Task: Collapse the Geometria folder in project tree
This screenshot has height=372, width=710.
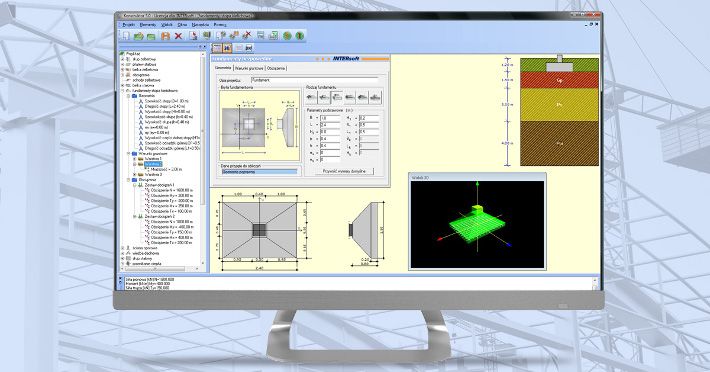Action: (129, 96)
